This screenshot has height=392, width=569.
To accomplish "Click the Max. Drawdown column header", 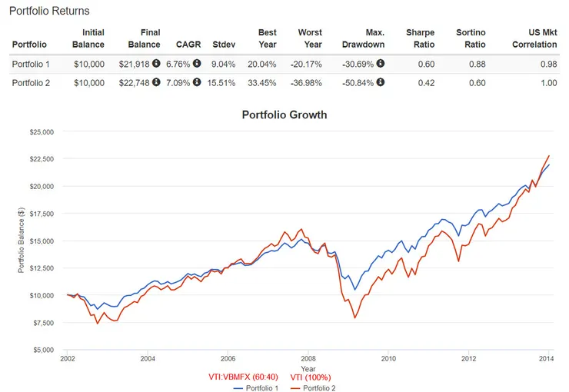I will 364,38.
